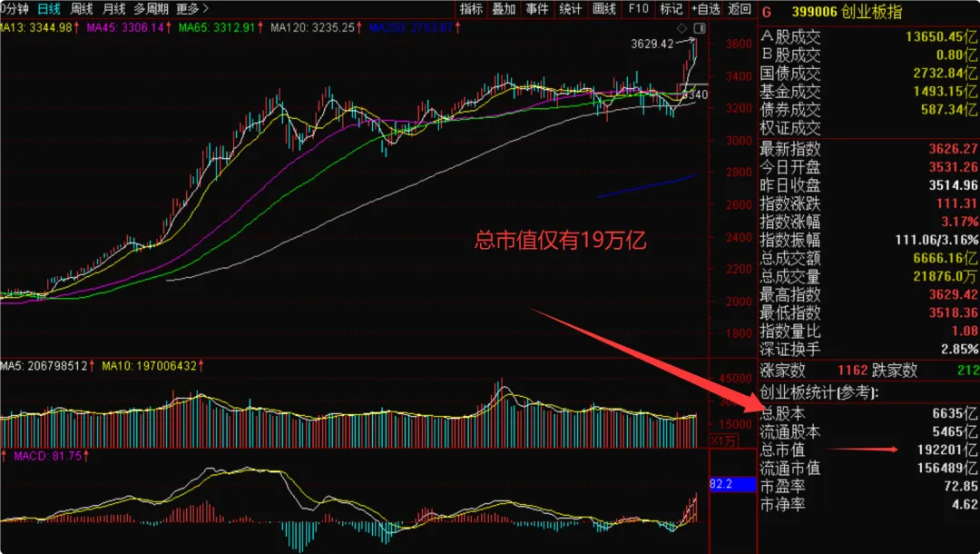This screenshot has width=980, height=554.
Task: Expand the 更多 period options
Action: [191, 9]
